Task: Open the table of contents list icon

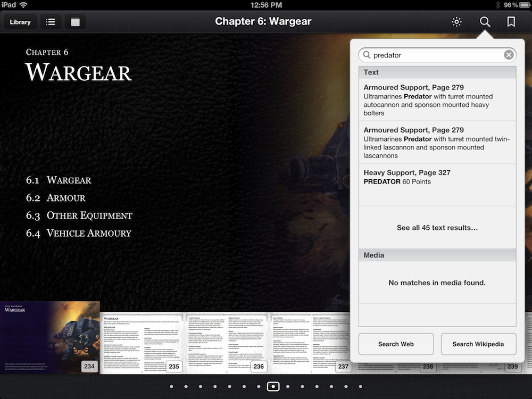Action: click(x=51, y=22)
